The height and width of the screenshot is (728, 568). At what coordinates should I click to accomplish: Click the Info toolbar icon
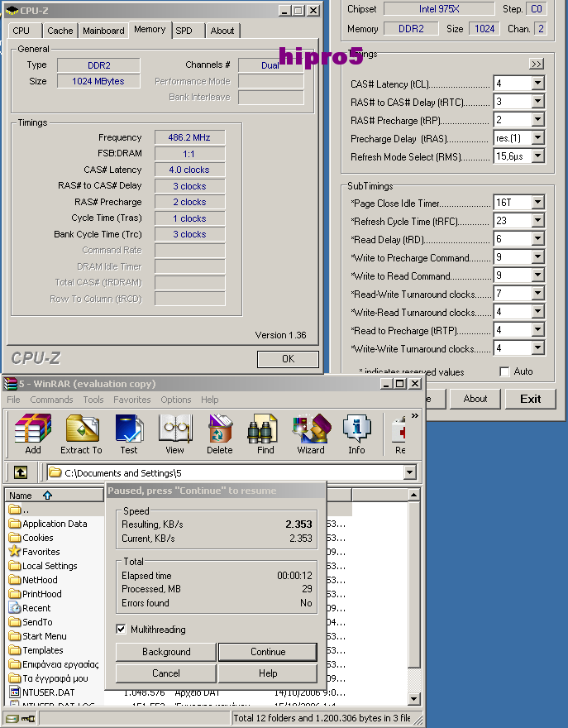pyautogui.click(x=356, y=428)
